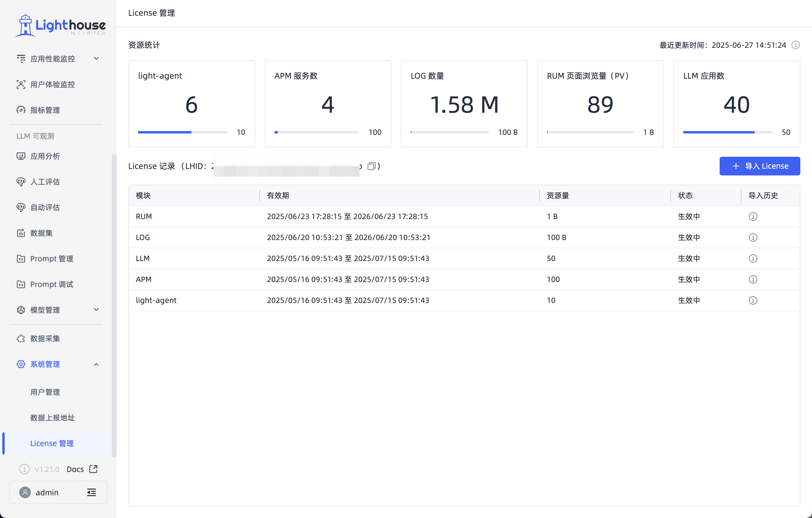
Task: View import history for the APM row
Action: (x=753, y=279)
